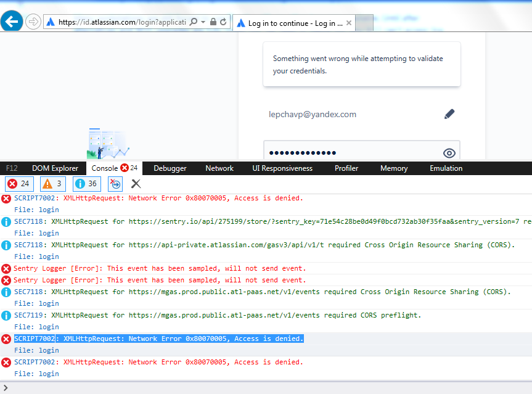Click the first Sentry Logger error message

(x=160, y=268)
